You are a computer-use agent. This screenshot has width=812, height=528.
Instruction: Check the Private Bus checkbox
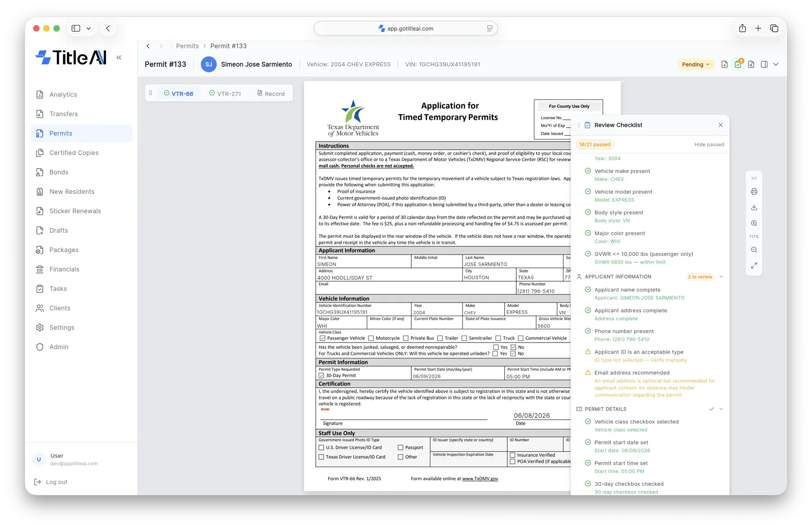(x=406, y=339)
